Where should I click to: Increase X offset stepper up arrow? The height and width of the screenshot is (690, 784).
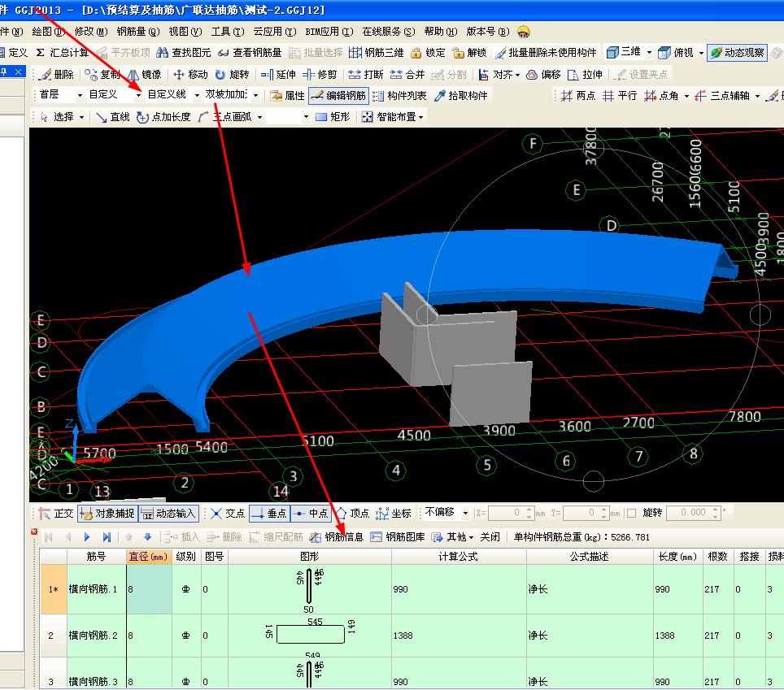529,510
